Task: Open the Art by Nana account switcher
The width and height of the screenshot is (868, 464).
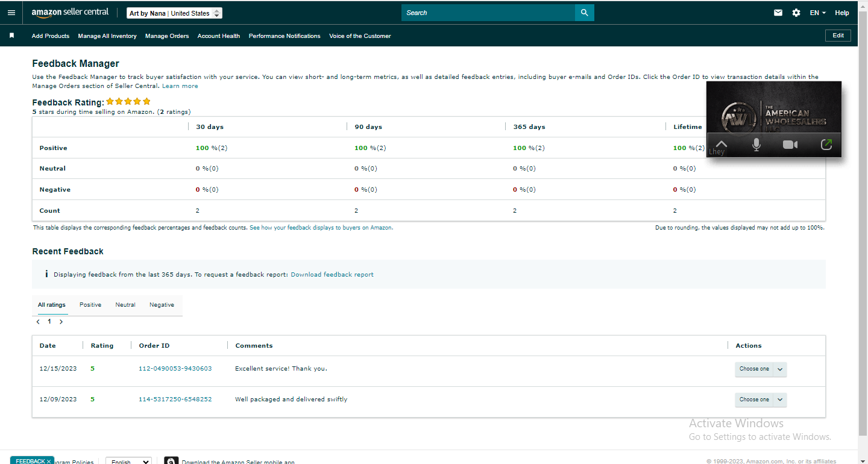Action: tap(174, 13)
